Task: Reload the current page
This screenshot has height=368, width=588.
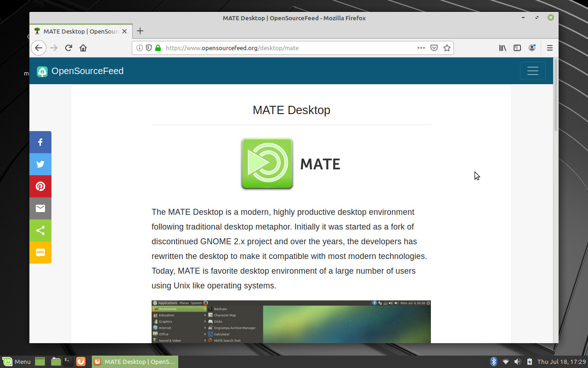Action: pos(68,47)
